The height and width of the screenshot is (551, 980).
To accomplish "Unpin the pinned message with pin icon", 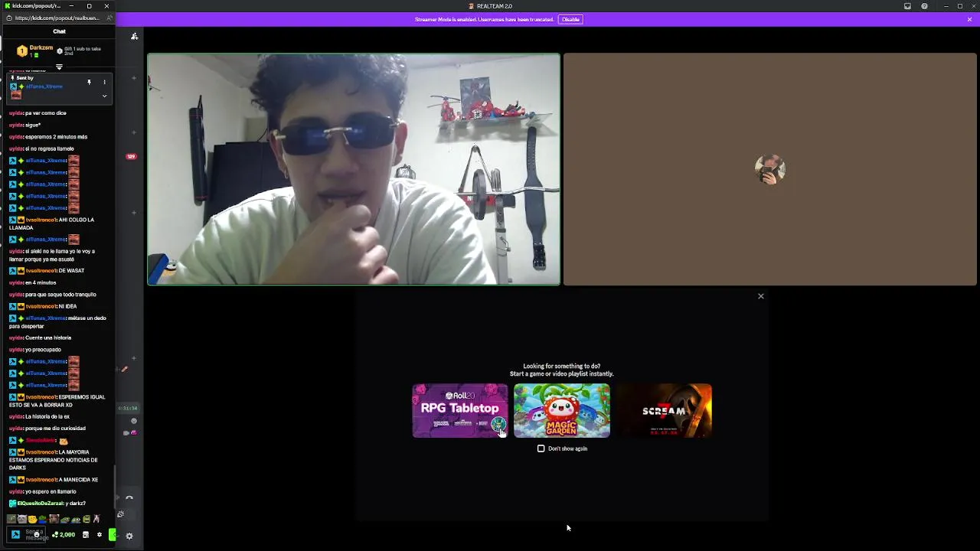I will 89,82.
